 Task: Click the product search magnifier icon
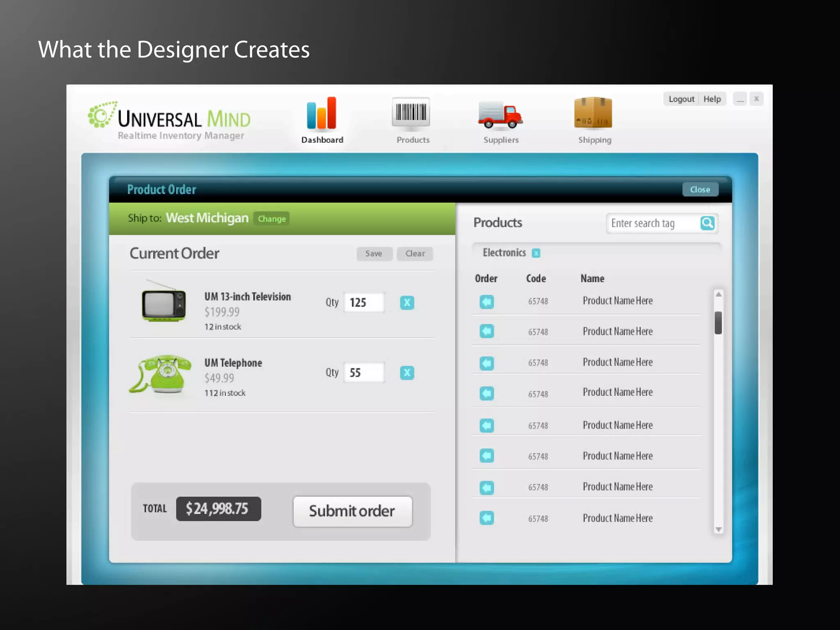point(707,223)
